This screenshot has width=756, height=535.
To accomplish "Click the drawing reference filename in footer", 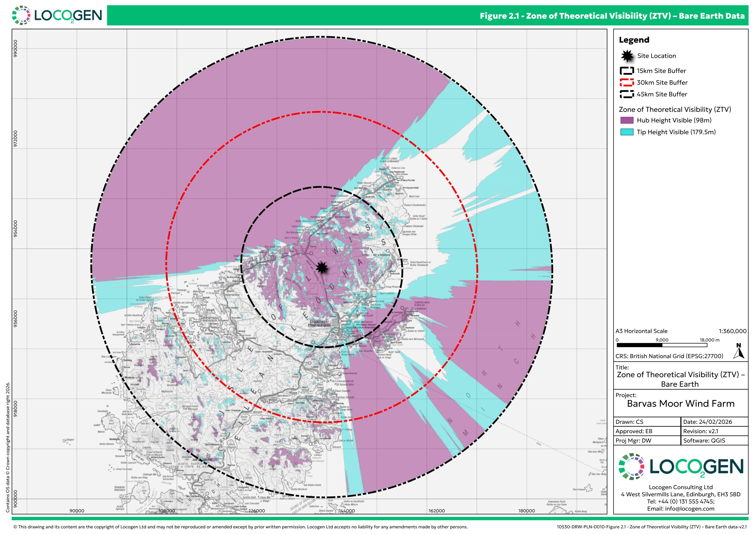I will tap(652, 527).
